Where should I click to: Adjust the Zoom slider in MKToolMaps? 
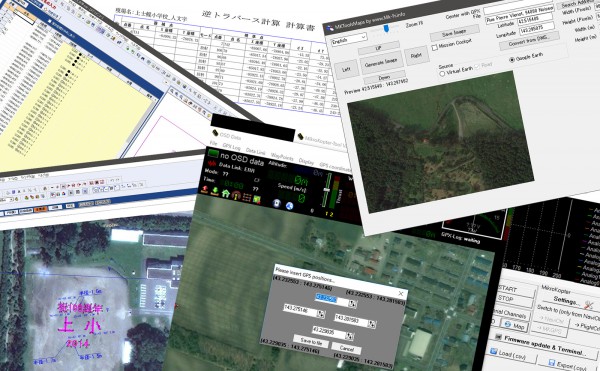(386, 29)
